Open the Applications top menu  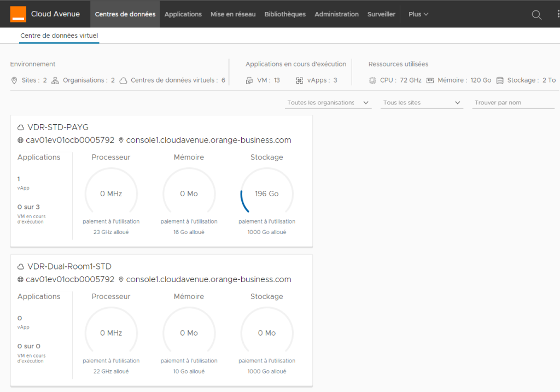pos(183,14)
